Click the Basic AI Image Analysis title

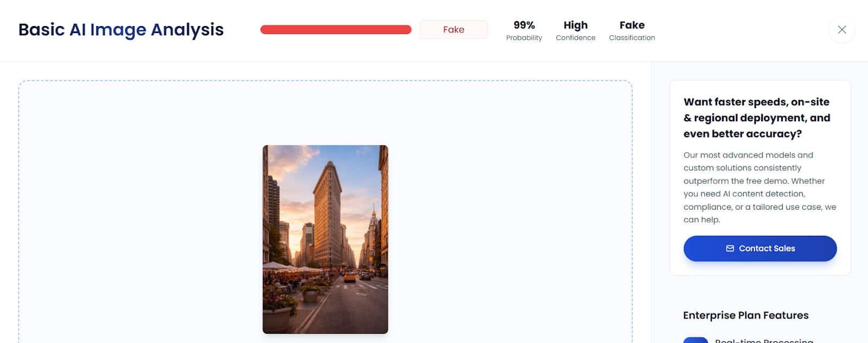pos(121,30)
